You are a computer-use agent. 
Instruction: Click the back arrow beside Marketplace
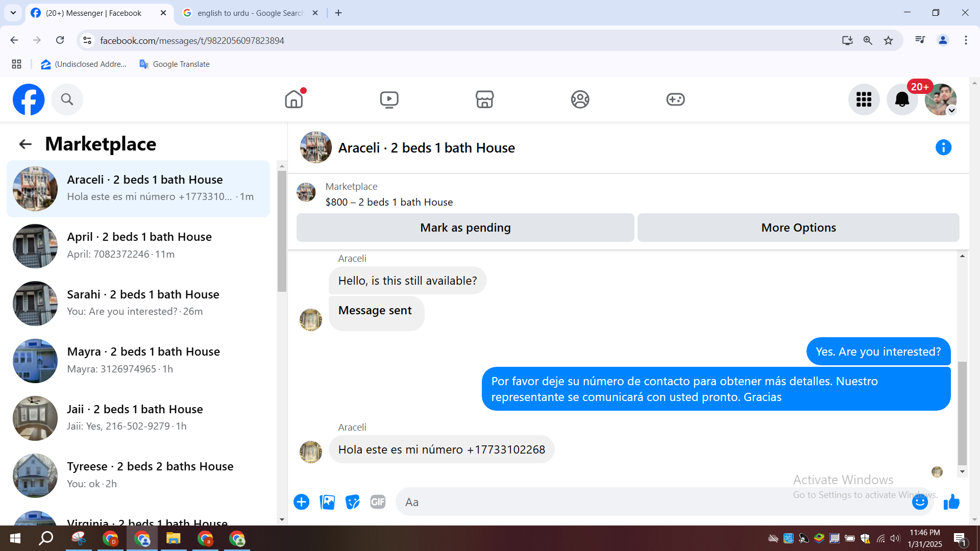(x=25, y=144)
